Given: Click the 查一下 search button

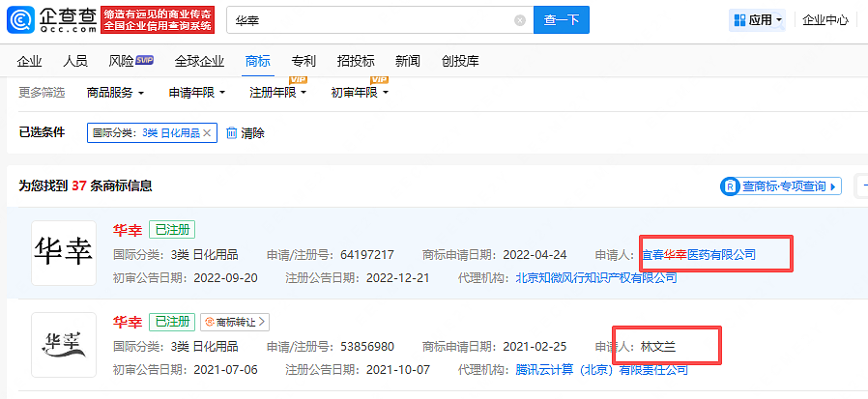Looking at the screenshot, I should [562, 20].
